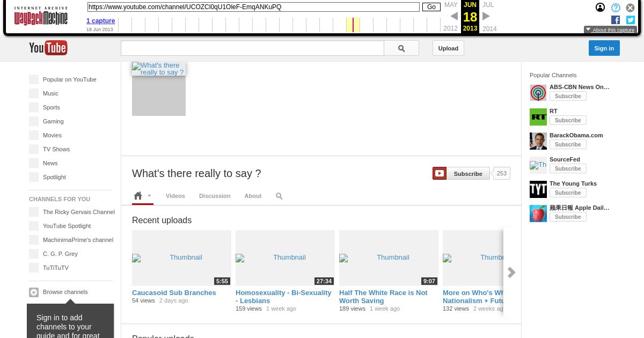Open Apple Daily channel avatar
This screenshot has height=338, width=644.
[538, 214]
